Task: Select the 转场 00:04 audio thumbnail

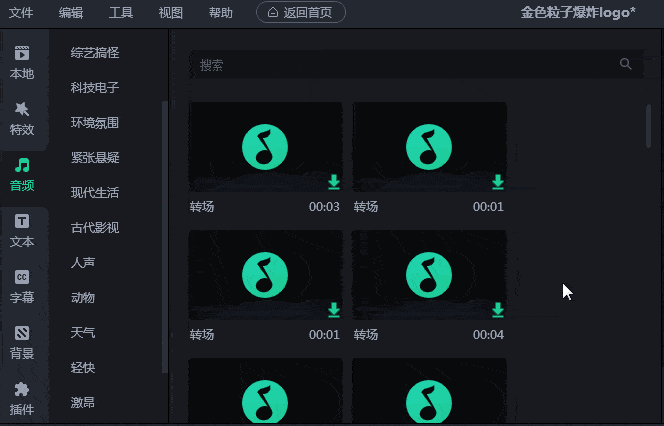Action: 429,275
